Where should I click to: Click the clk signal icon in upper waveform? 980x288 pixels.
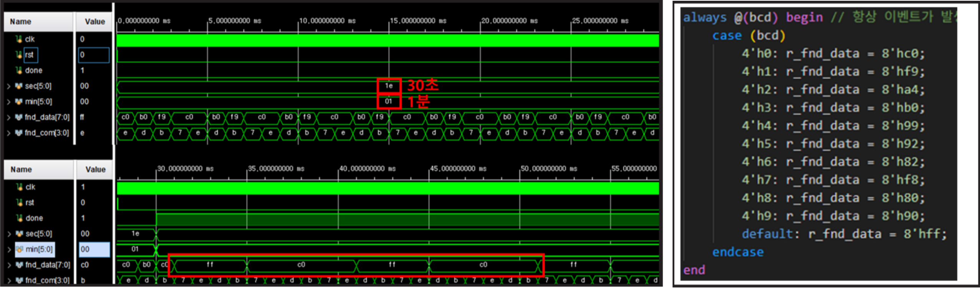point(19,39)
